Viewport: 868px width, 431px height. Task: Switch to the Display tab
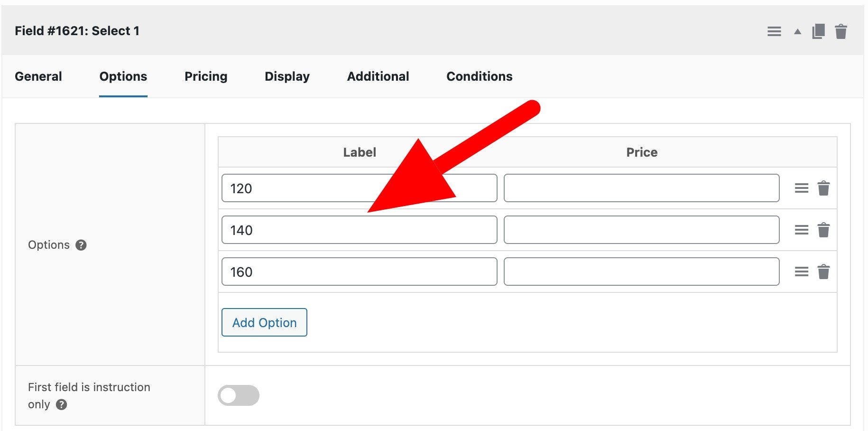click(x=286, y=76)
